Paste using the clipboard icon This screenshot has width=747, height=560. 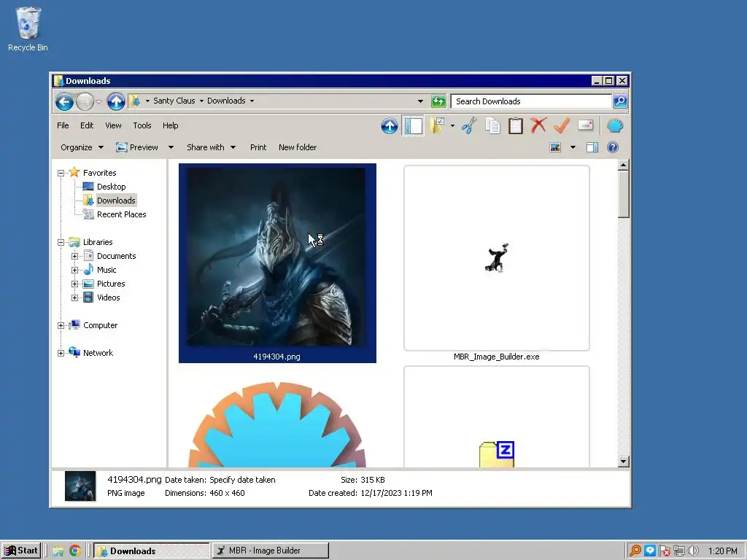[x=516, y=125]
